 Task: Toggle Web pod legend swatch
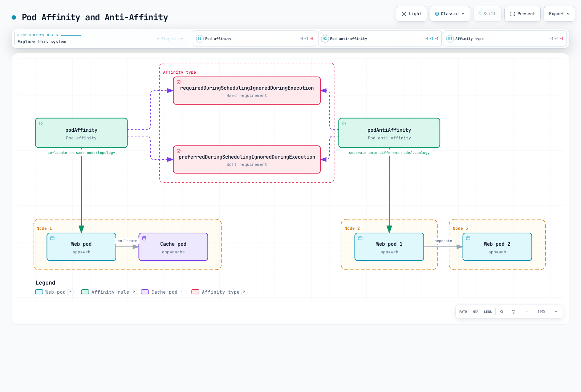click(x=39, y=292)
